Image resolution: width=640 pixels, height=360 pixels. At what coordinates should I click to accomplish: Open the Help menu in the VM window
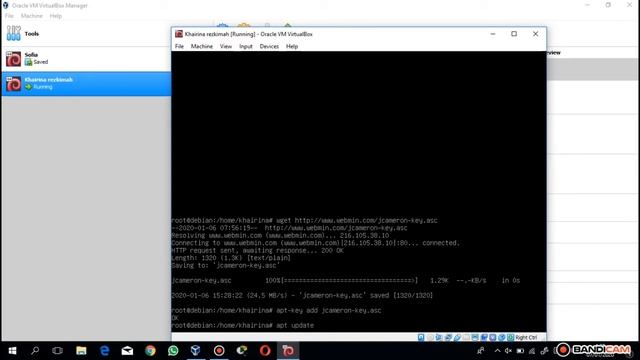pos(292,47)
